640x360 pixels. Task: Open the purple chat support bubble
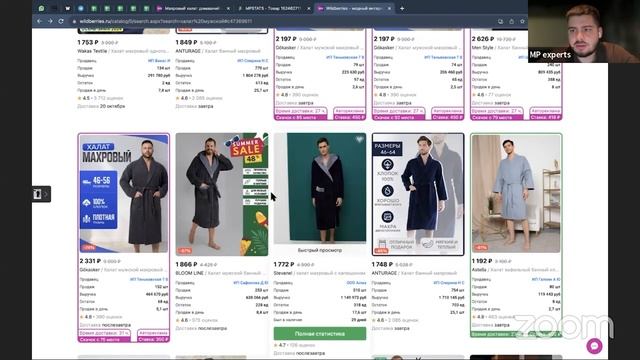point(594,346)
